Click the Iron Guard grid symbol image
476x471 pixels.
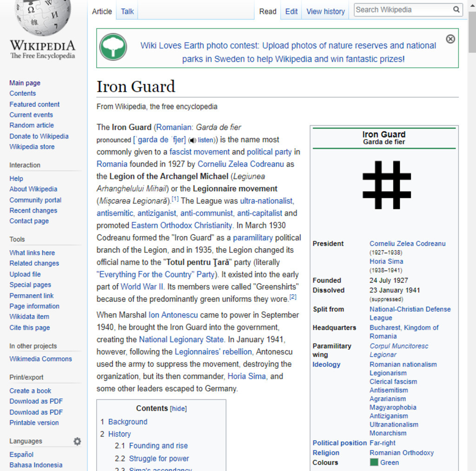coord(386,185)
